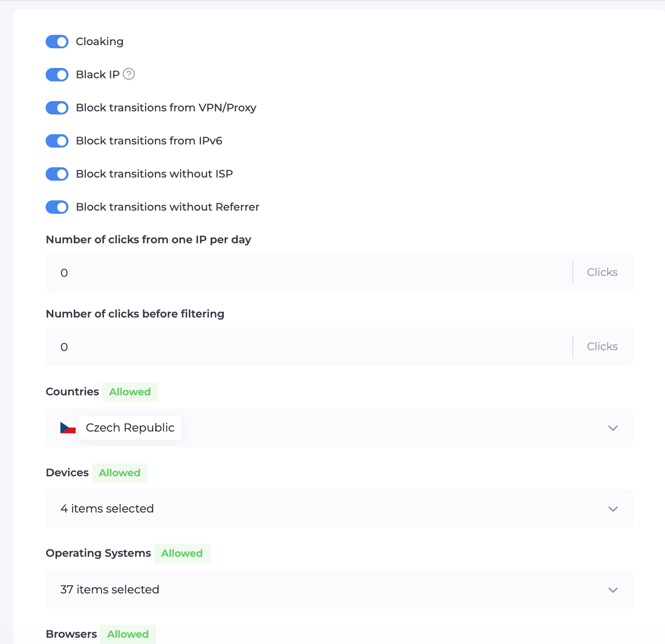Toggle Block transitions without ISP
665x644 pixels.
pyautogui.click(x=57, y=174)
